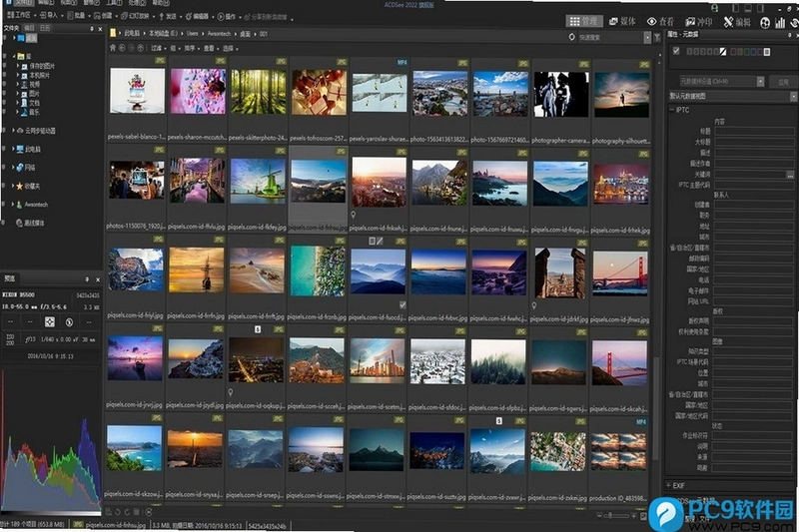Viewport: 799px width, 532px height.
Task: Toggle the tagged checkbox in properties panel
Action: click(676, 51)
